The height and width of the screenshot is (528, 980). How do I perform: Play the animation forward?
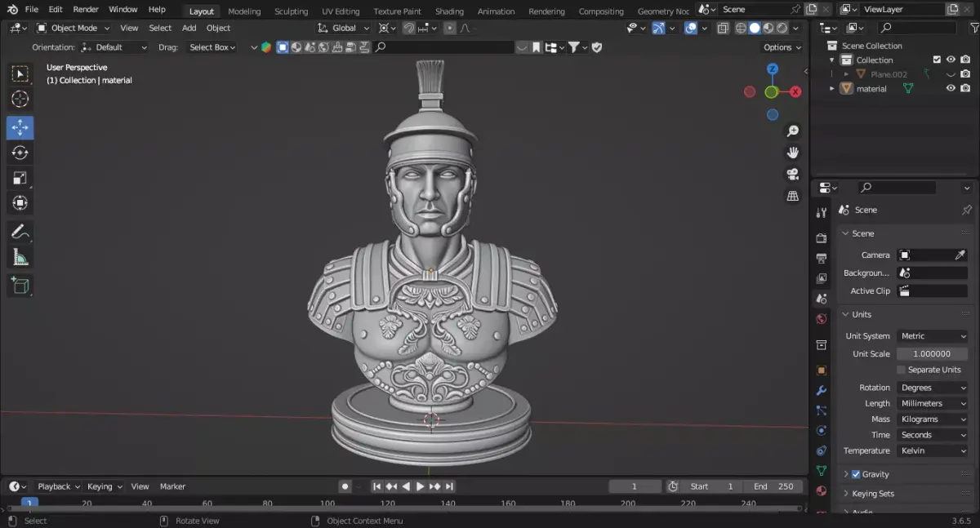coord(420,486)
